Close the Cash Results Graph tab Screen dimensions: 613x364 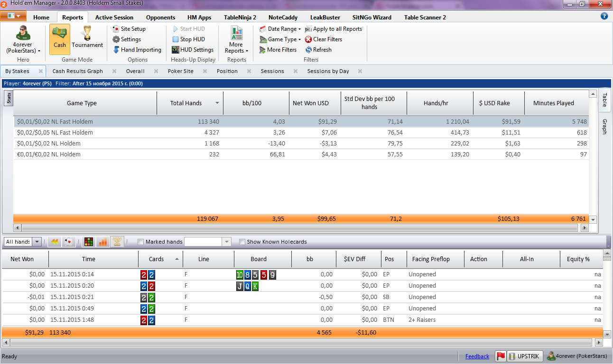click(114, 71)
